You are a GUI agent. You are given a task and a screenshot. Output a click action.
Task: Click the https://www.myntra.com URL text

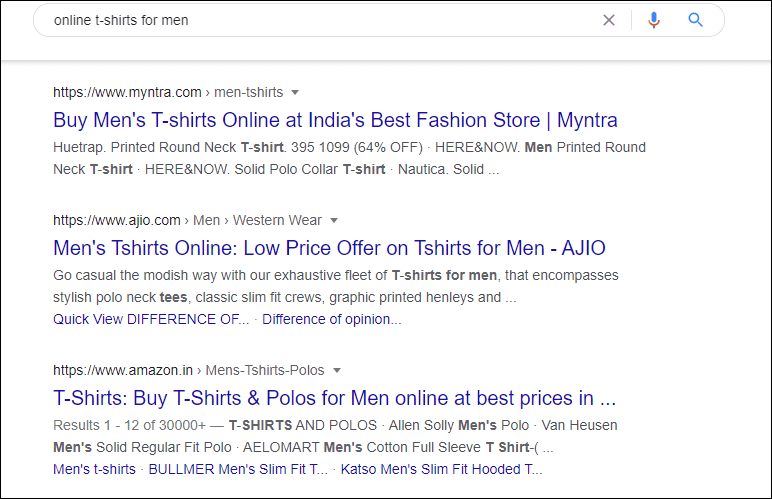point(128,93)
